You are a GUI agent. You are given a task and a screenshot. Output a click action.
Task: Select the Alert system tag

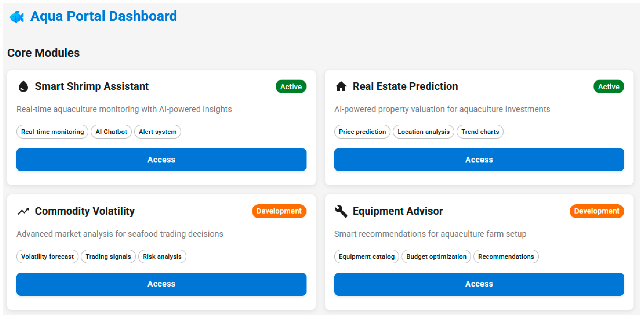[157, 132]
